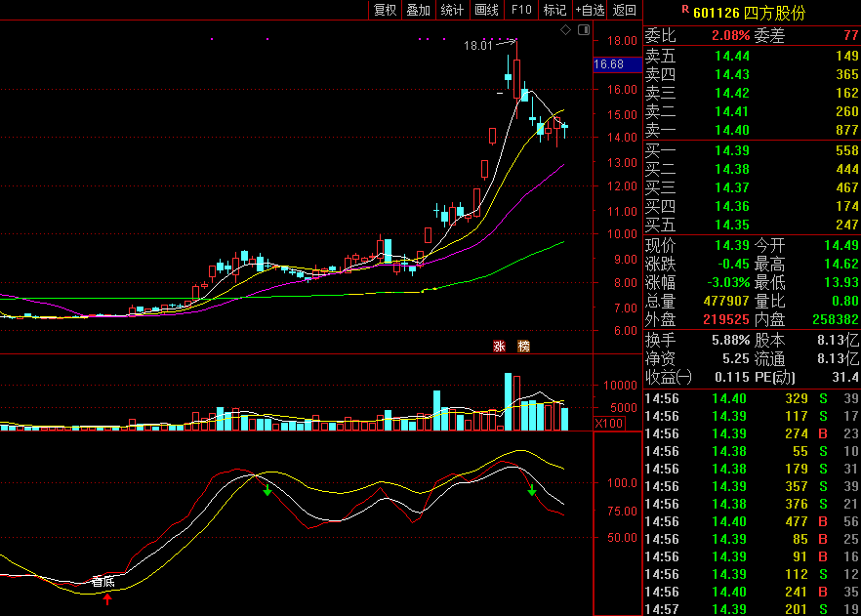Click the 18.01 high price annotation
861x616 pixels.
pos(478,46)
